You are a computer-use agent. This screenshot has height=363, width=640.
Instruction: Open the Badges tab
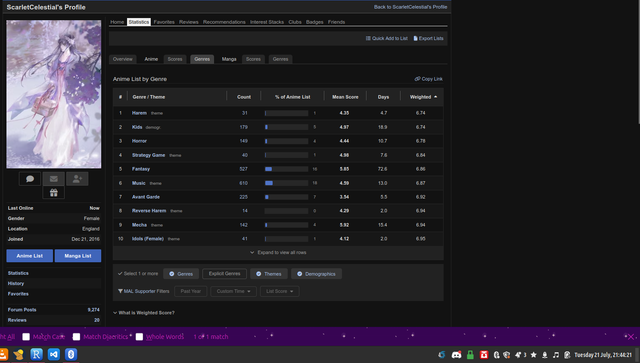click(314, 22)
